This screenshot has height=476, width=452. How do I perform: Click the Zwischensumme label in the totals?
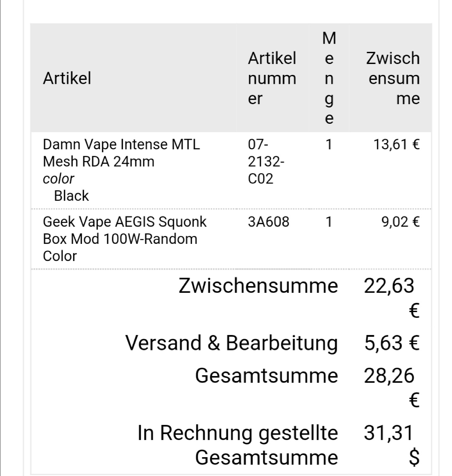pos(258,286)
